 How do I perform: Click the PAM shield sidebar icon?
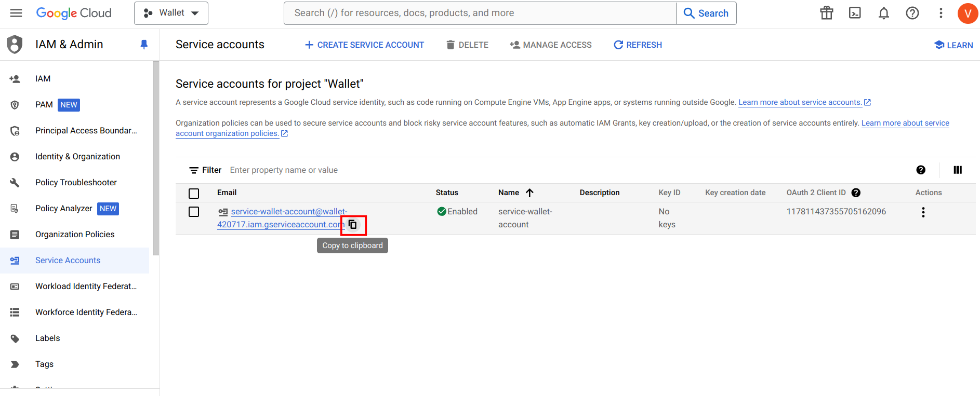point(15,105)
